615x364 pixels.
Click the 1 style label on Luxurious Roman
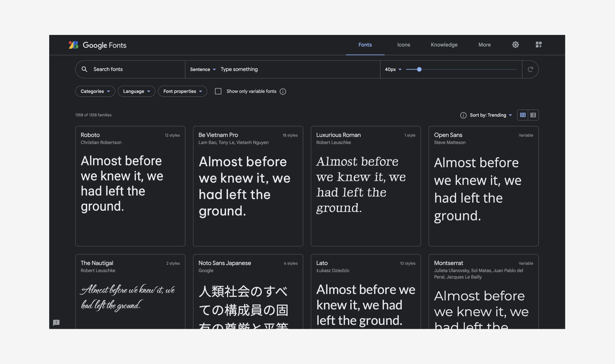(410, 135)
